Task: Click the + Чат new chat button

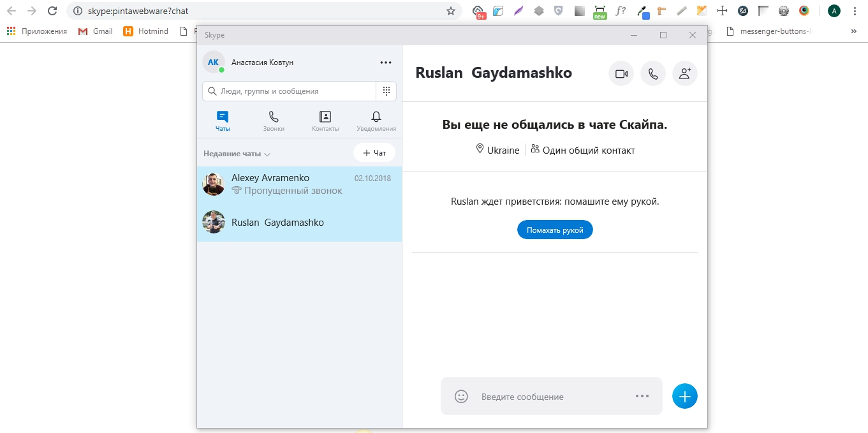Action: (374, 153)
